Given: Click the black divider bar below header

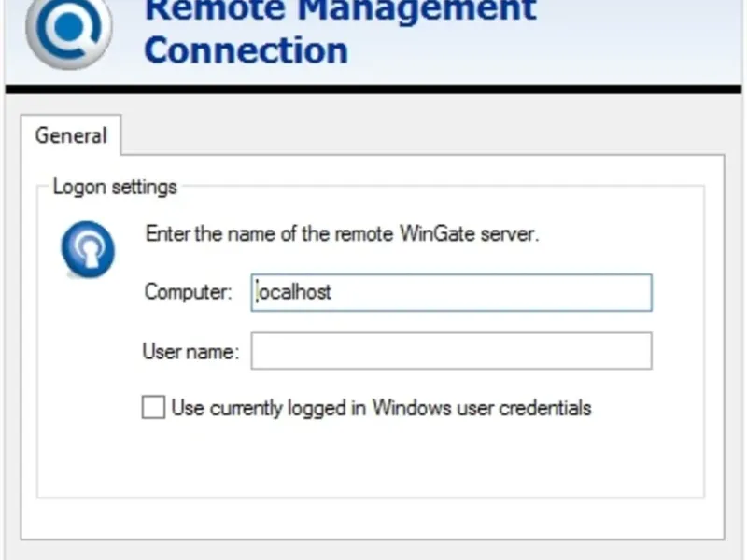Looking at the screenshot, I should (x=373, y=90).
